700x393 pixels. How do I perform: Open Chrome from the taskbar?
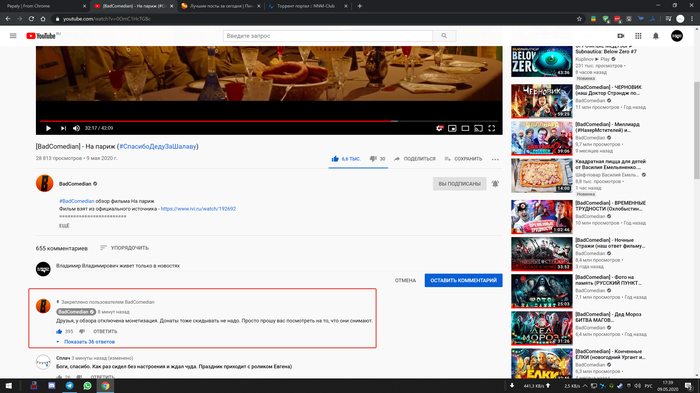pos(105,386)
